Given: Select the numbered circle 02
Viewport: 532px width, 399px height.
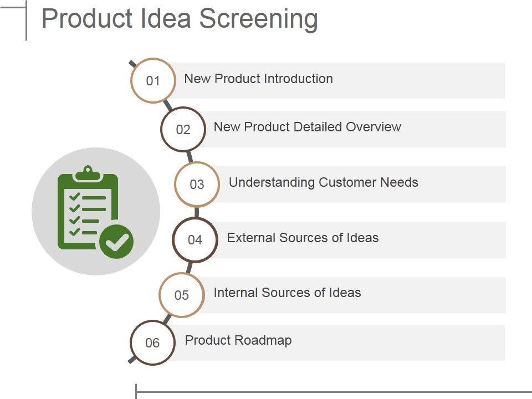Looking at the screenshot, I should point(183,130).
